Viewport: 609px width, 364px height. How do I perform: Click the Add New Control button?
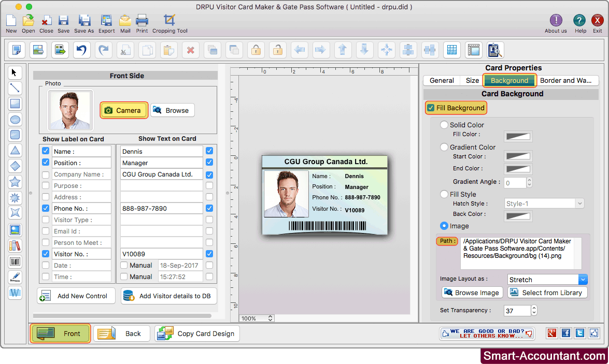tap(76, 296)
